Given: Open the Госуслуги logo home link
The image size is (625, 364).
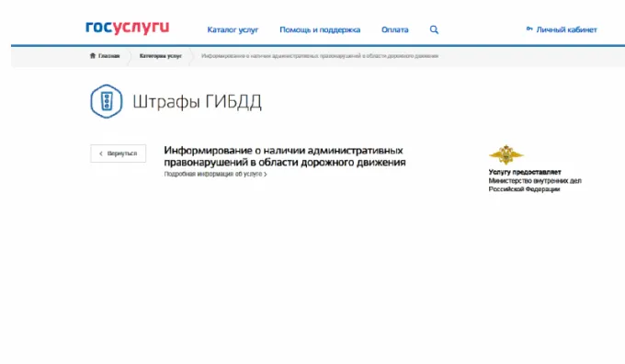Looking at the screenshot, I should point(127,28).
